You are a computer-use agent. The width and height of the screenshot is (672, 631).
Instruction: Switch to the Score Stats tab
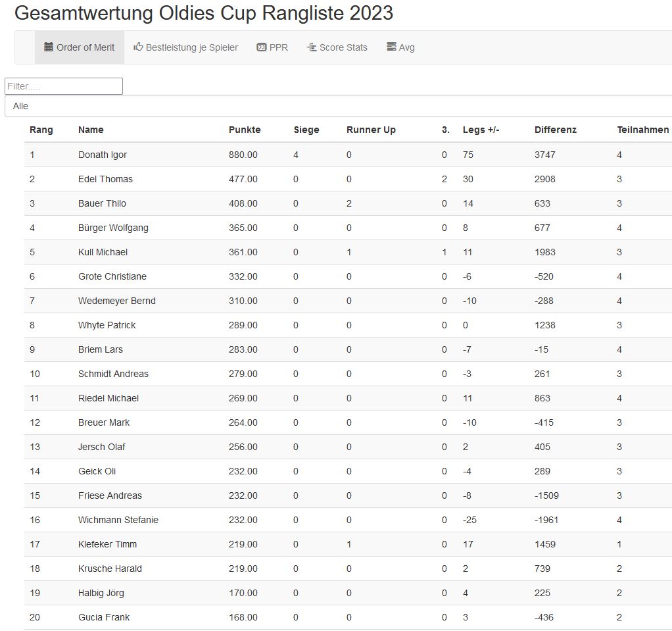337,47
